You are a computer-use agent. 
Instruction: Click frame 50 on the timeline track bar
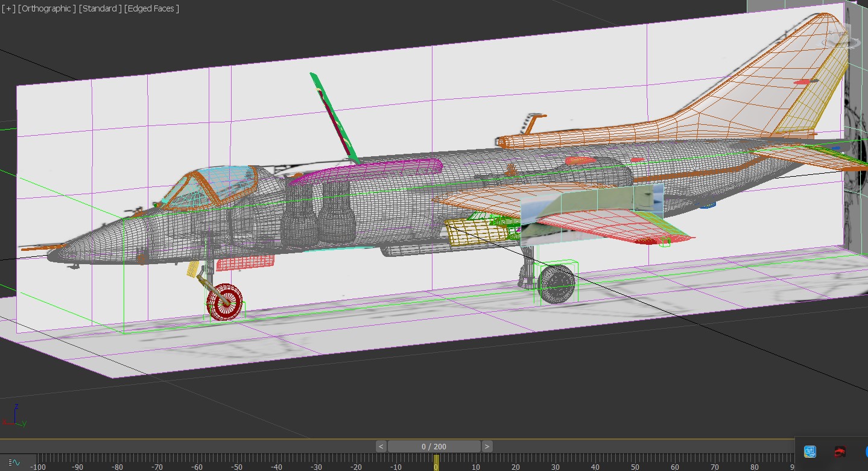635,467
